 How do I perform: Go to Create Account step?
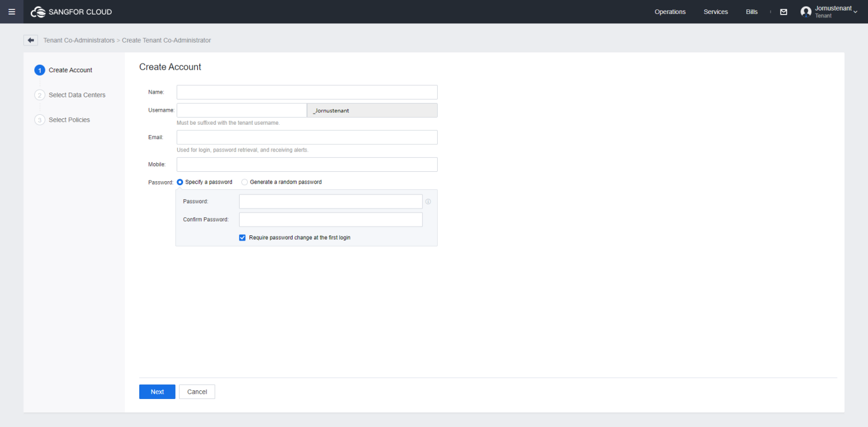pos(71,70)
